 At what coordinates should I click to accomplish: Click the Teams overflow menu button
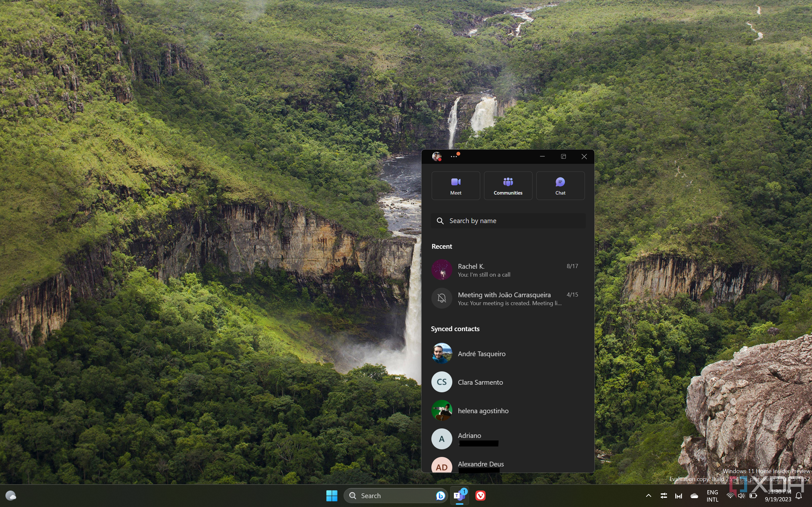454,157
